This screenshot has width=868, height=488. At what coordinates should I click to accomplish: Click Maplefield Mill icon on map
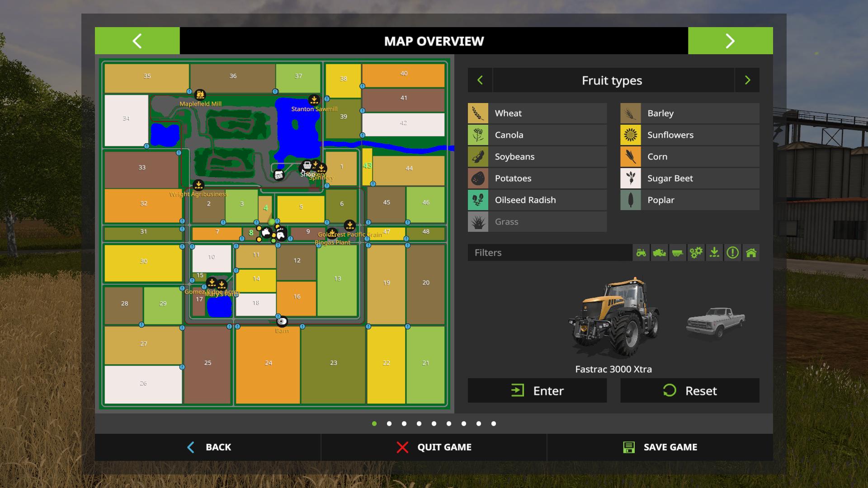click(x=200, y=95)
